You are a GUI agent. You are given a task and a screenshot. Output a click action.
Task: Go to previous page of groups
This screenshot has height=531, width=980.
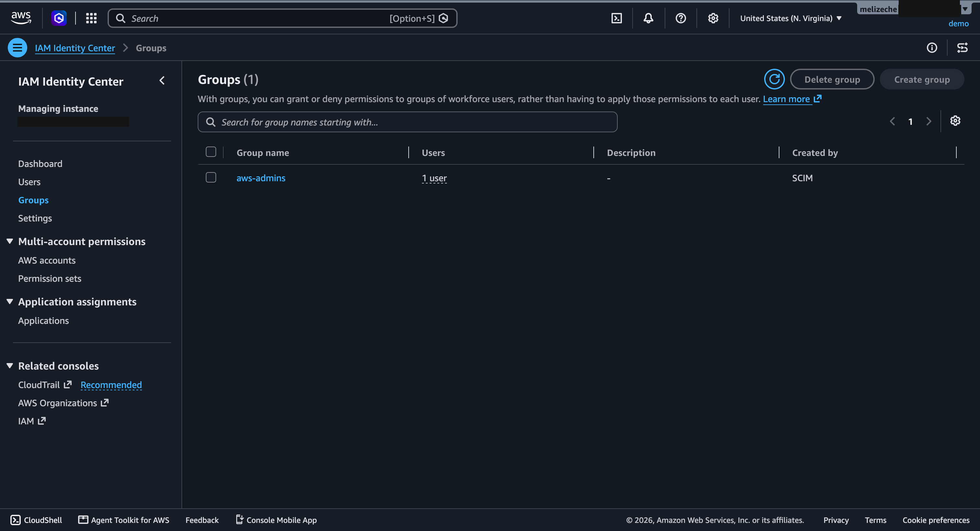pos(892,122)
